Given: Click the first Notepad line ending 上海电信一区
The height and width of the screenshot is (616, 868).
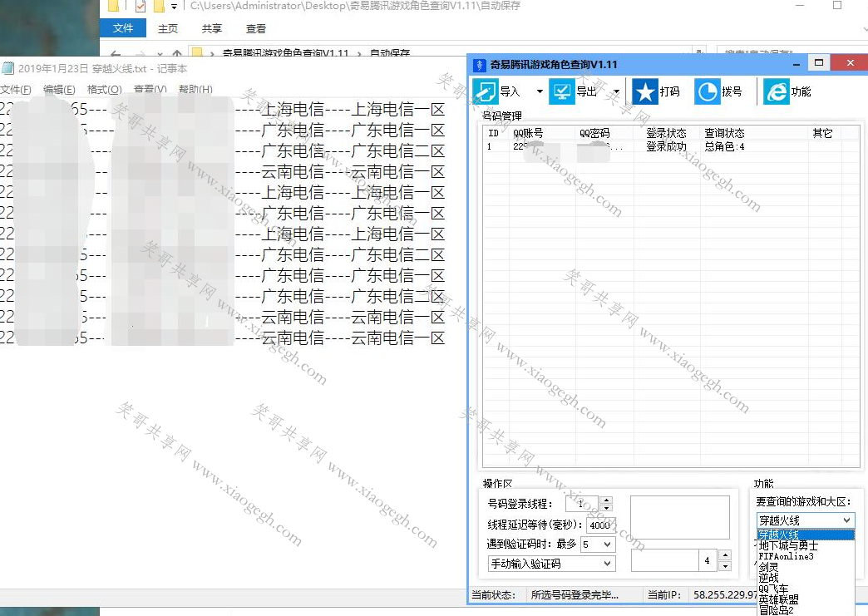Looking at the screenshot, I should click(x=223, y=110).
